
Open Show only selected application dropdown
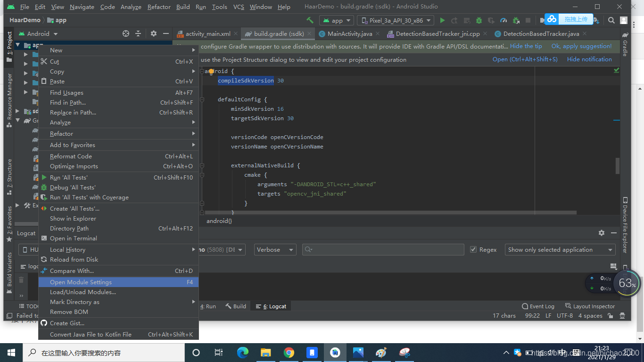560,249
